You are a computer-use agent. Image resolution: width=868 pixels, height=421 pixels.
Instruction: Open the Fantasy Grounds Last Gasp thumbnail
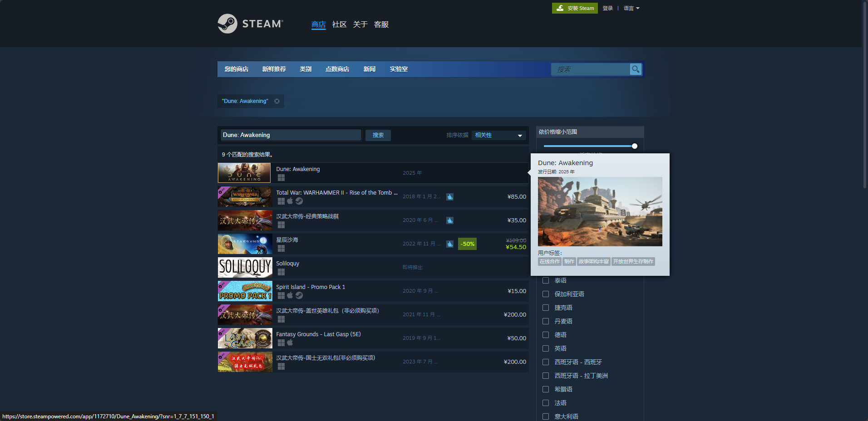coord(245,338)
